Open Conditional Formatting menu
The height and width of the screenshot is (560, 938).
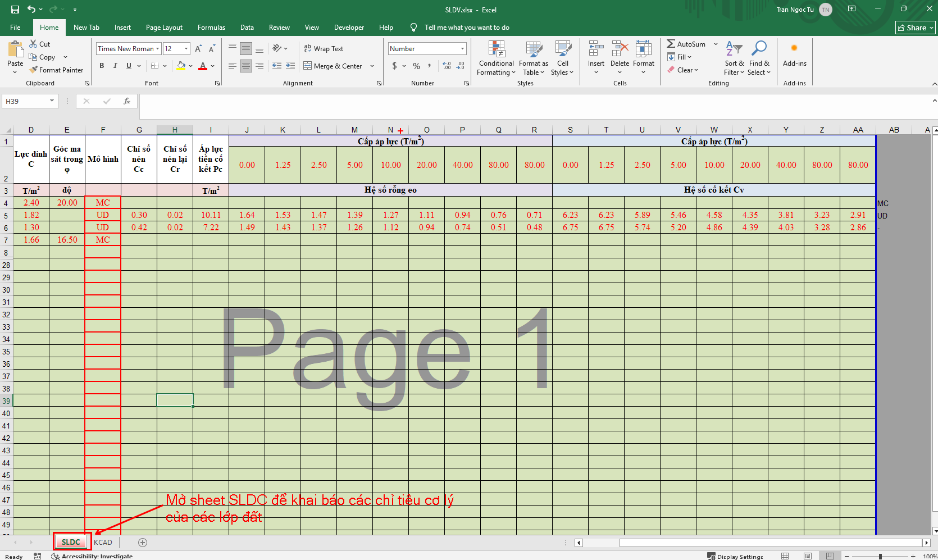(x=496, y=58)
